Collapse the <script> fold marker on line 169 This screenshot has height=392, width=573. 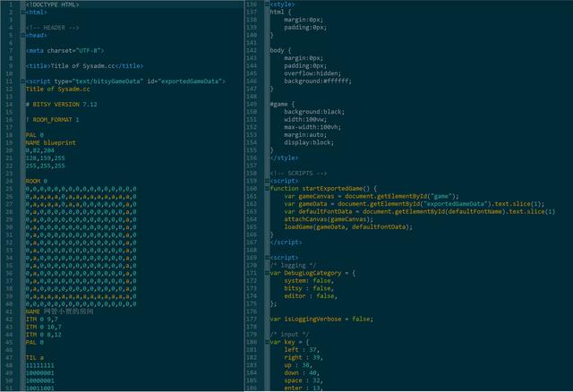coord(267,258)
